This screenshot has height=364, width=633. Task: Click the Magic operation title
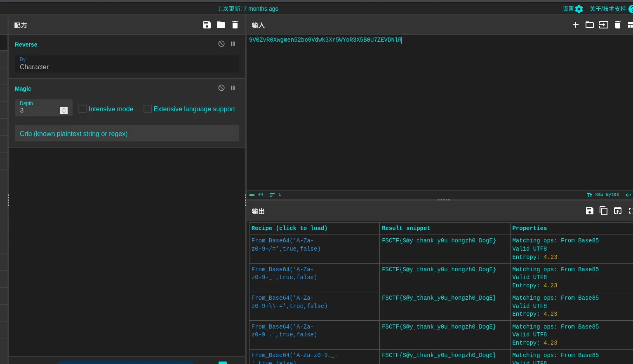(x=23, y=89)
